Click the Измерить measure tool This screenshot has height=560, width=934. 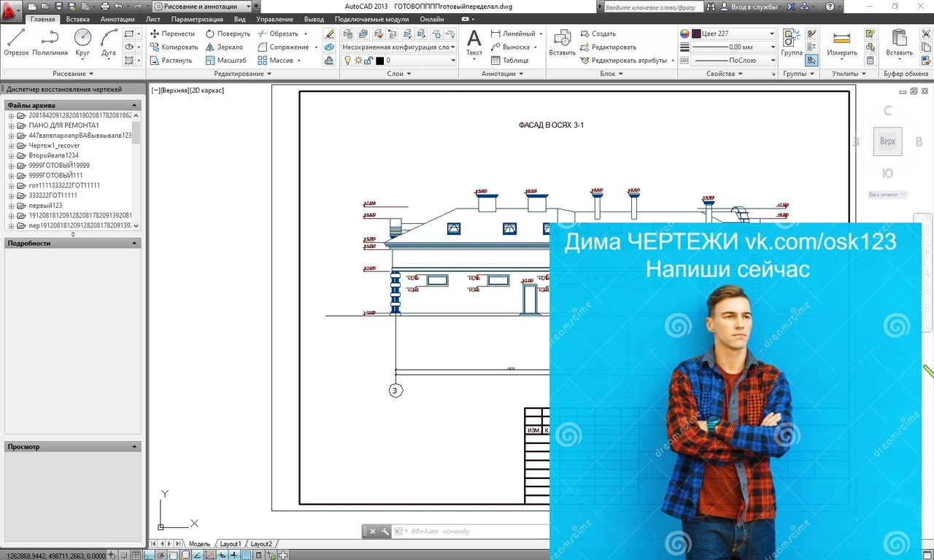[841, 42]
